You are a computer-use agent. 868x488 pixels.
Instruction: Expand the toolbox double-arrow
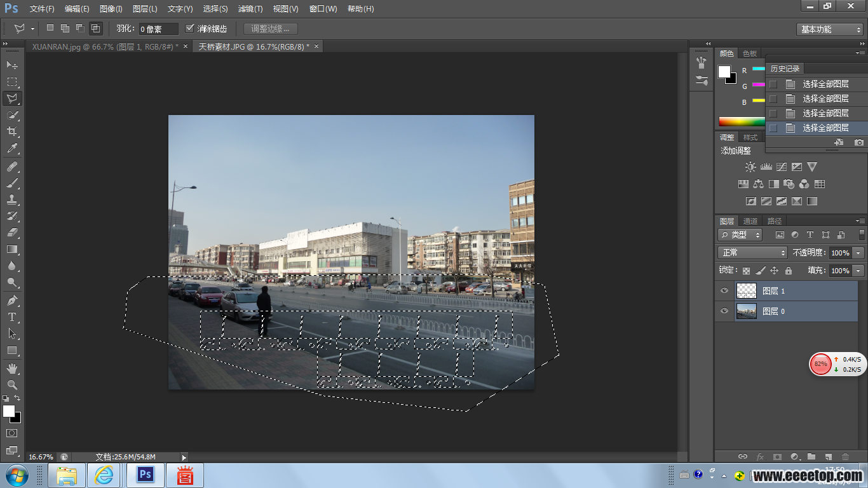6,44
